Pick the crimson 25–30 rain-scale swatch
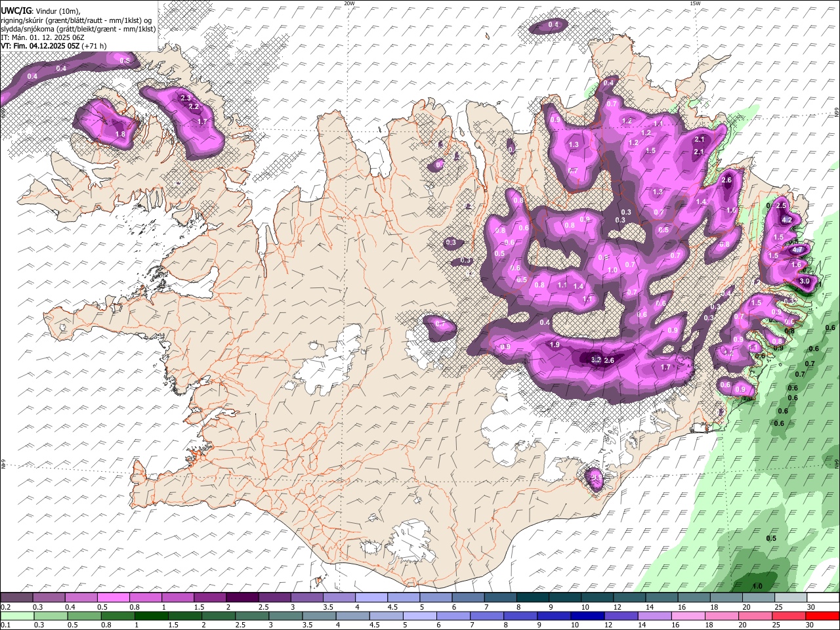The image size is (840, 630). [789, 616]
